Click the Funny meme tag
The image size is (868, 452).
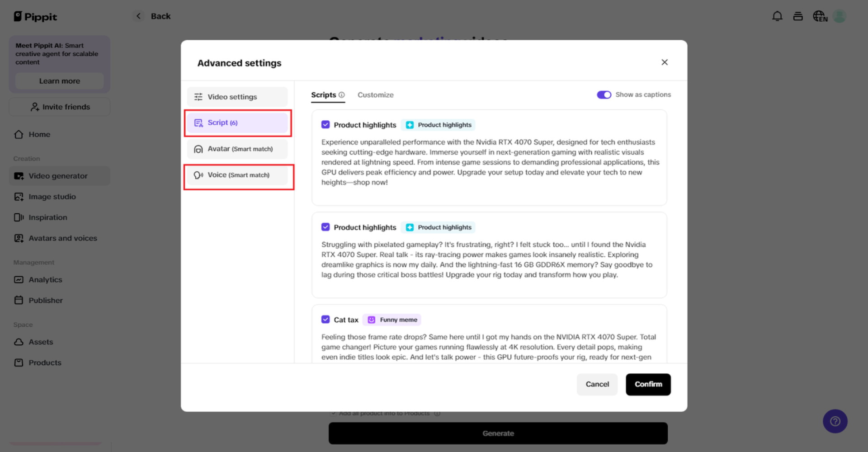point(392,320)
